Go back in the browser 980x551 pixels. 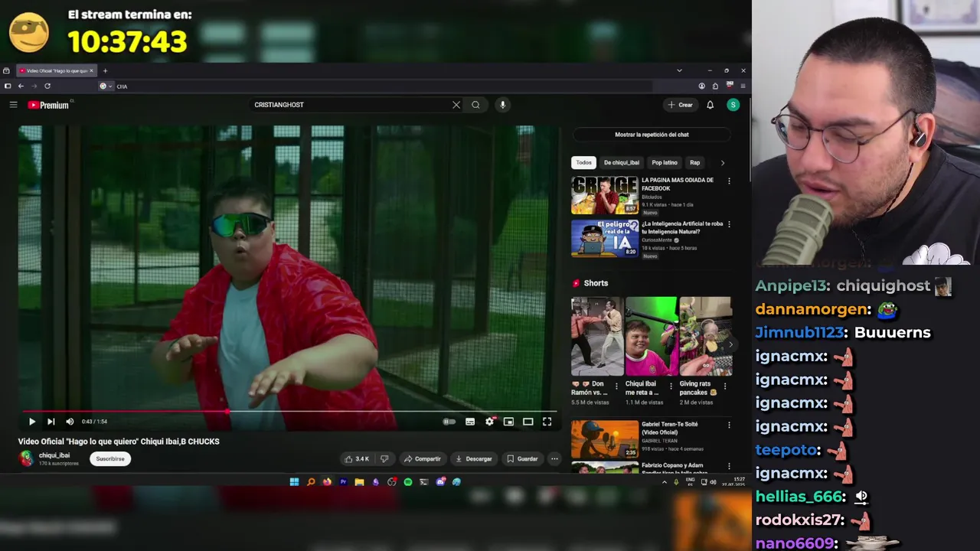pos(21,86)
